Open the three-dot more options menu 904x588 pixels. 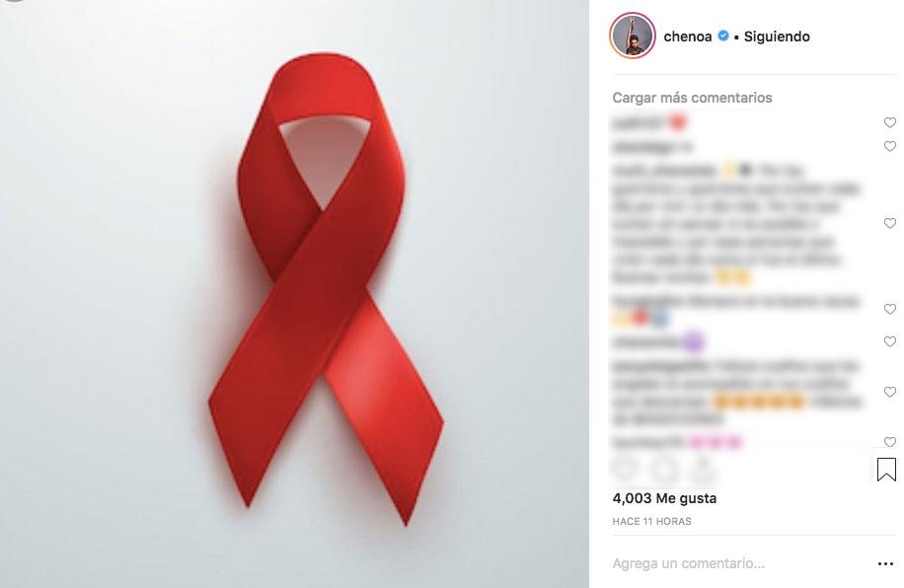coord(885,563)
